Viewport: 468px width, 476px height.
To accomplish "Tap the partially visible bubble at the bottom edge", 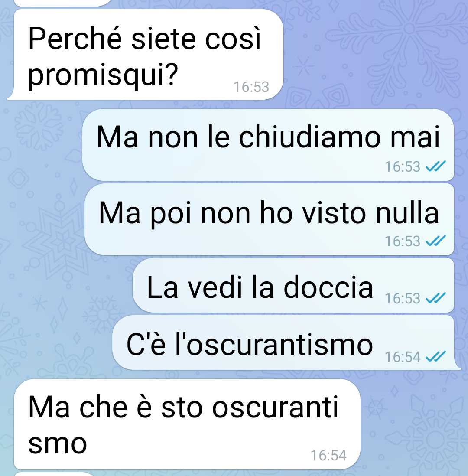I will [55, 474].
